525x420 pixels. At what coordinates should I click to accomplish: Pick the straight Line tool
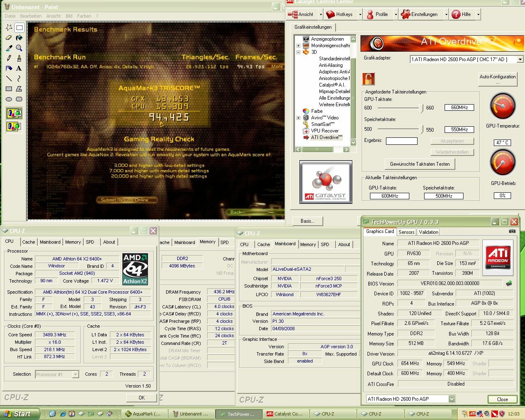pos(9,78)
